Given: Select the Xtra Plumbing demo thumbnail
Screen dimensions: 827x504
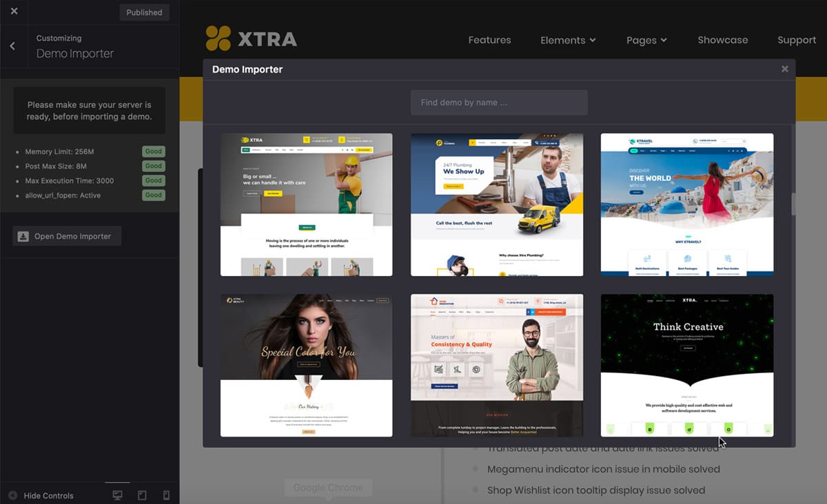Looking at the screenshot, I should (x=497, y=204).
